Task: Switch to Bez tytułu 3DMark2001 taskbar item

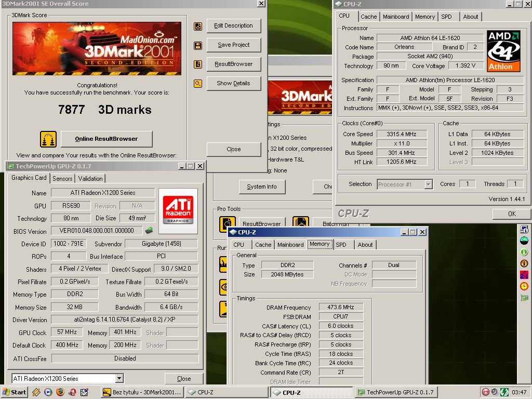Action: click(142, 392)
